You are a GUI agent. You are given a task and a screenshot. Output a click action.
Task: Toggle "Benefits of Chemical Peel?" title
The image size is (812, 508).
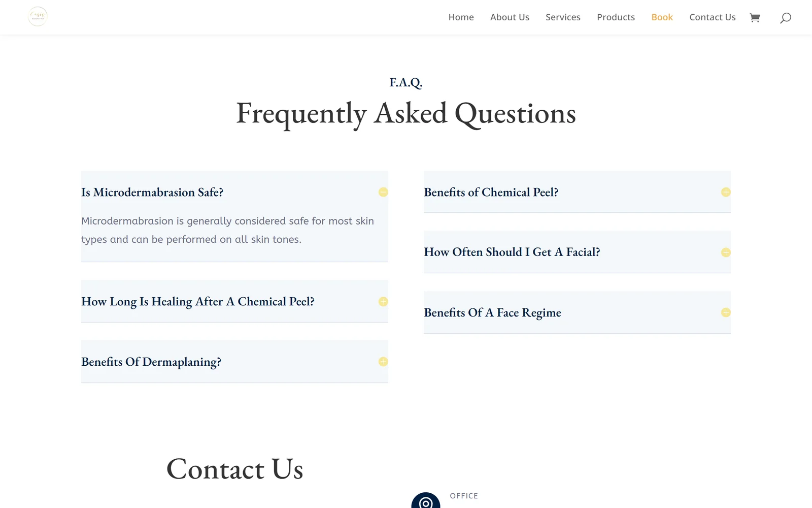(491, 193)
